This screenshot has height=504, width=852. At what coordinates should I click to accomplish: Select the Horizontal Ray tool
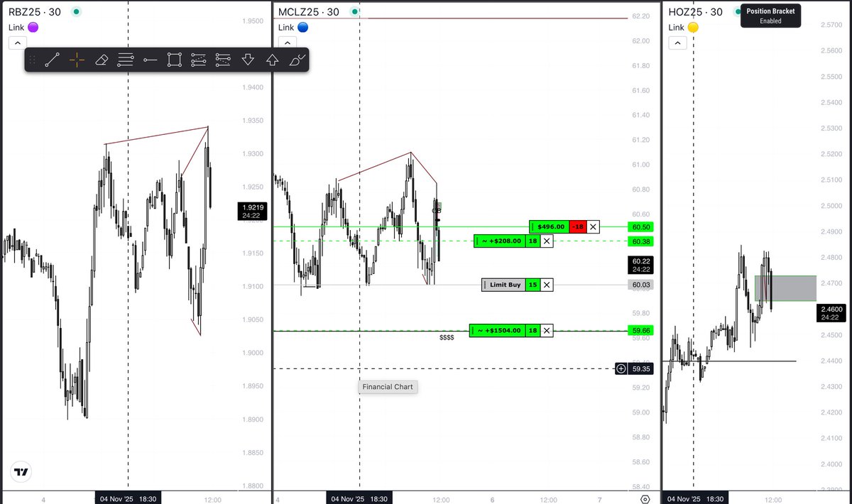click(150, 60)
